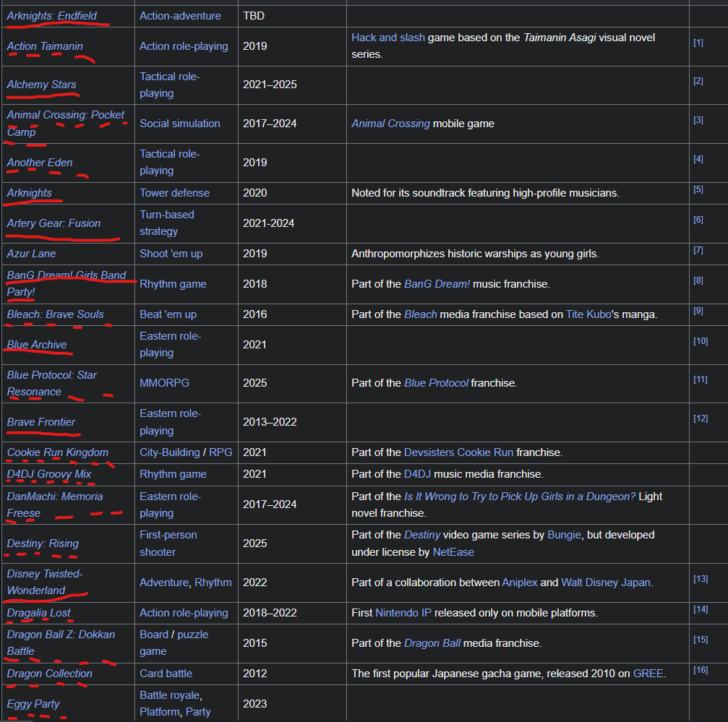Open Disney Twisted-Wonderland link
This screenshot has width=728, height=722.
pyautogui.click(x=45, y=582)
